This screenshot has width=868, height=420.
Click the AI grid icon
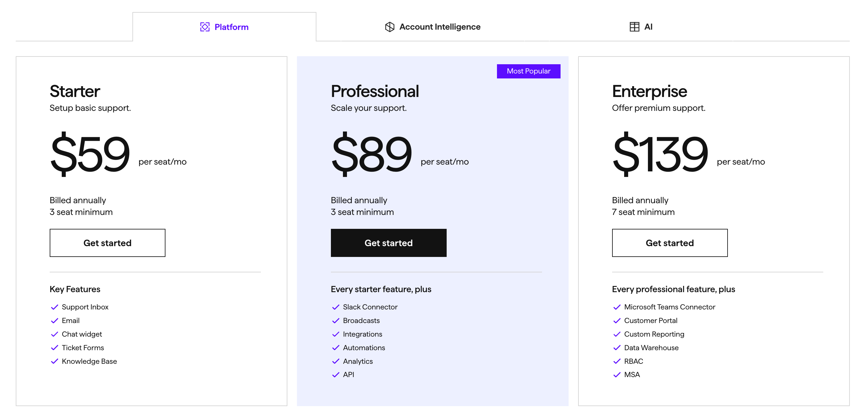(x=635, y=27)
